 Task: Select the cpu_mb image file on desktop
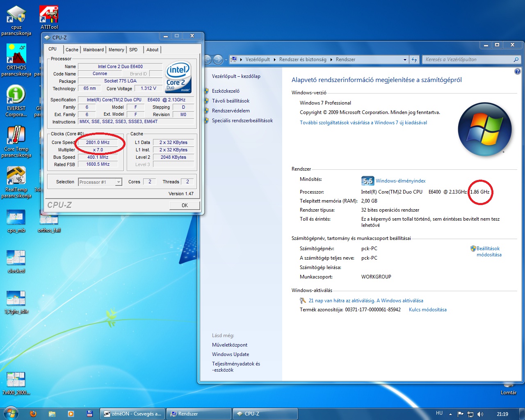click(x=16, y=221)
